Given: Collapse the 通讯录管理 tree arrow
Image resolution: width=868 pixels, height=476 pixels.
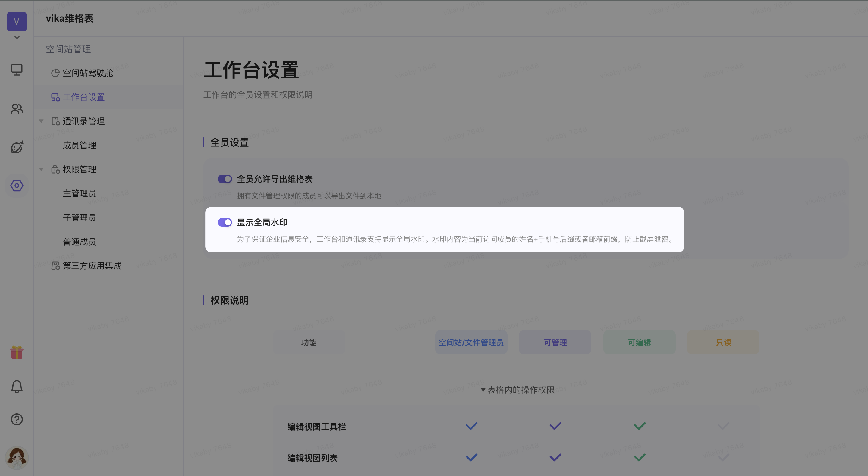Looking at the screenshot, I should point(42,121).
